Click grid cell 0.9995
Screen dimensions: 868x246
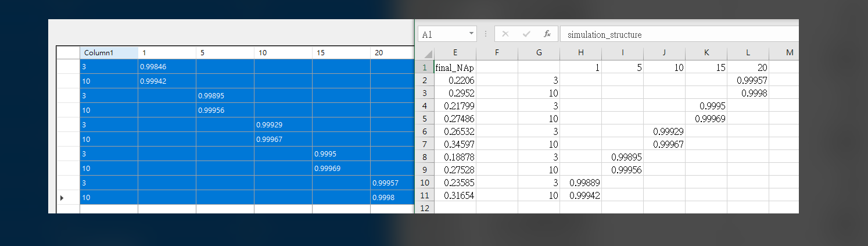(341, 154)
